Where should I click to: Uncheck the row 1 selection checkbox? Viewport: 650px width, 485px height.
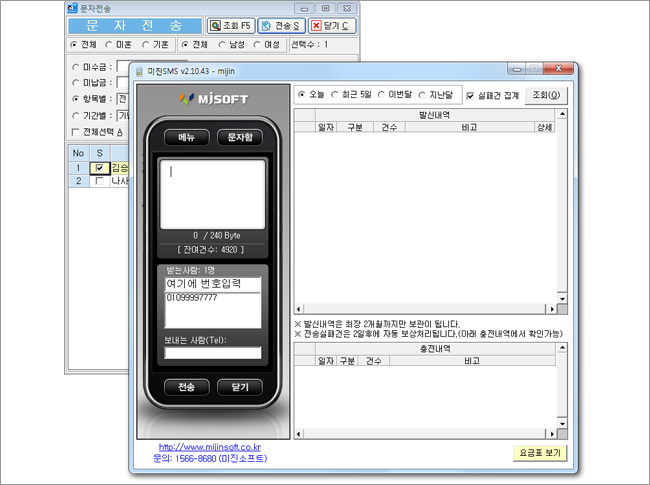click(x=99, y=167)
